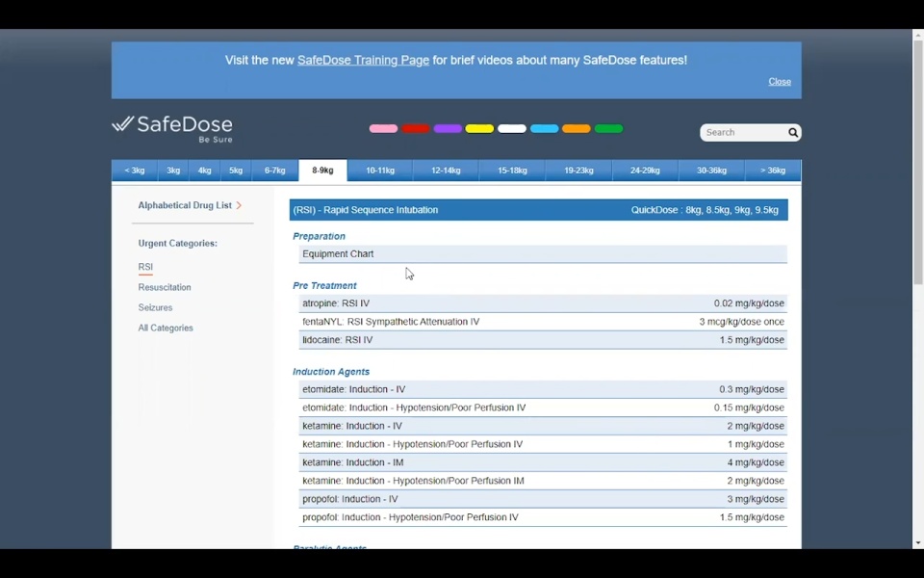Click the search magnifier icon
Screen dimensions: 924x578
793,133
